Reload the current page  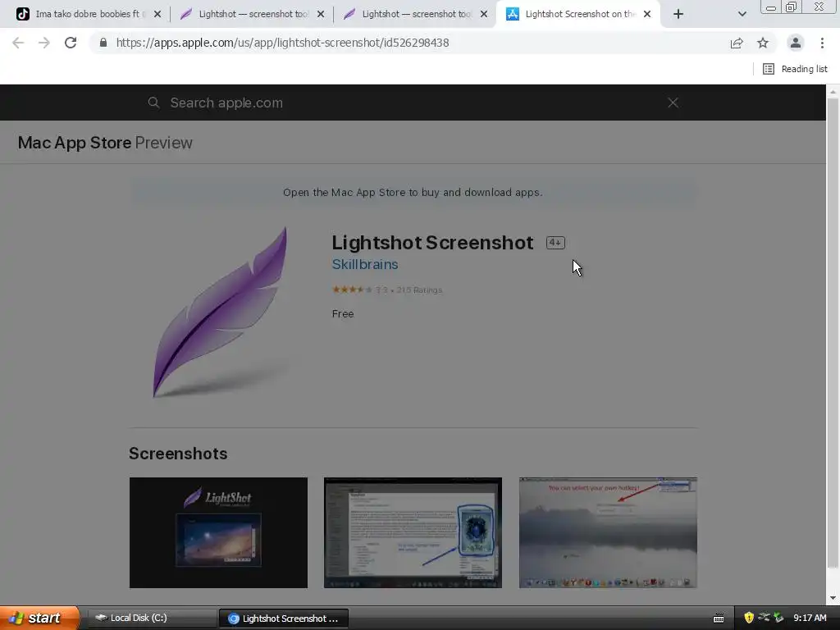pos(71,43)
